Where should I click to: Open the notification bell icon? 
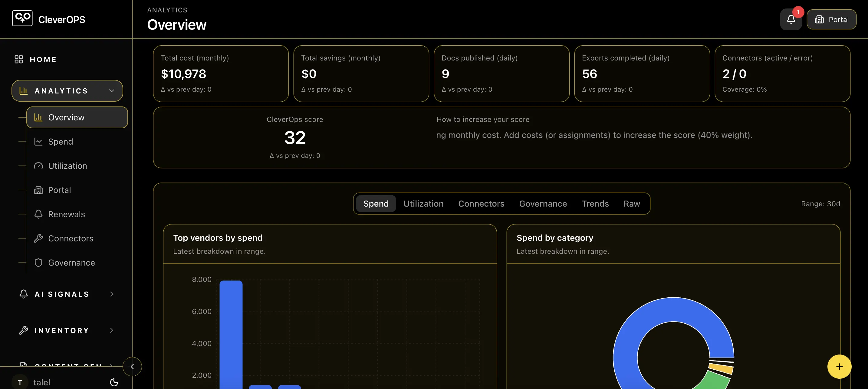click(791, 19)
